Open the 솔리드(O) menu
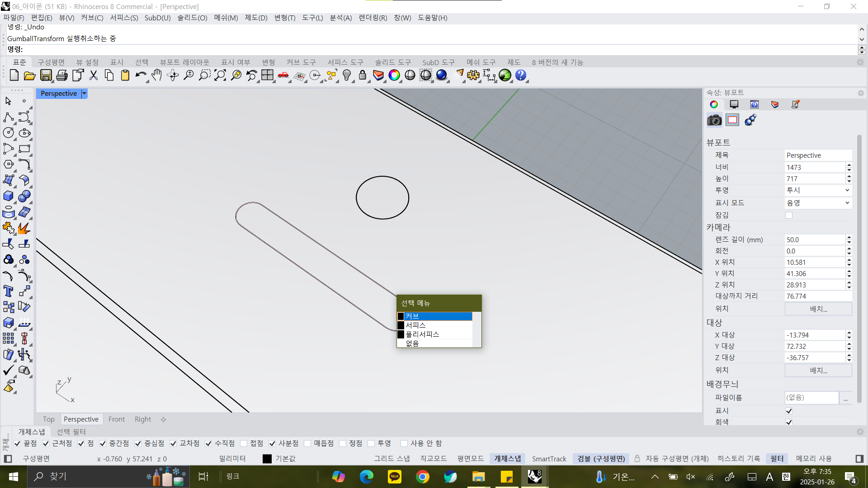The height and width of the screenshot is (488, 868). click(x=192, y=18)
